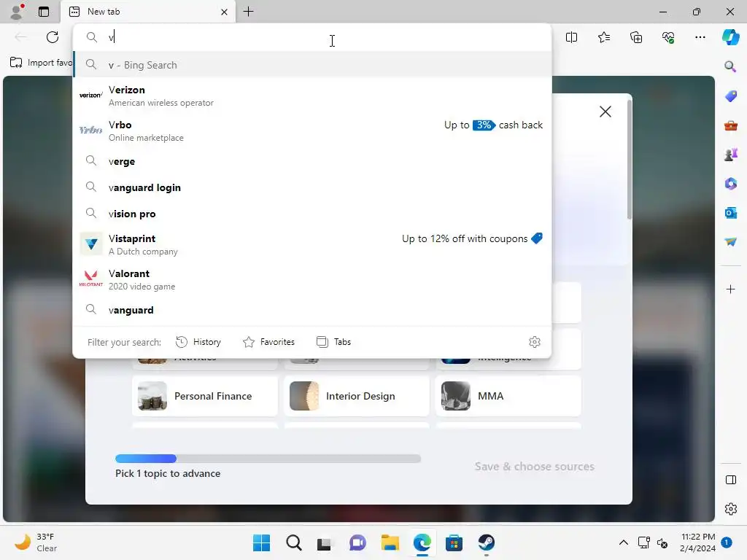Open the sidebar Games chess icon
Screen dimensions: 747x560
730,155
